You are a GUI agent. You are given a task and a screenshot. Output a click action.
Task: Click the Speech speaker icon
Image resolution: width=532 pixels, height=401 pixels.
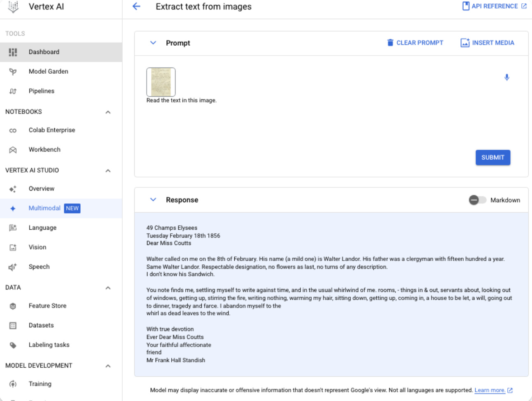tap(13, 267)
